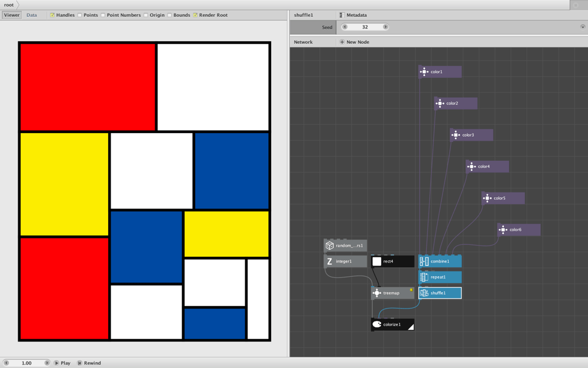The height and width of the screenshot is (368, 588).
Task: Click the color3 node icon
Action: click(x=456, y=135)
